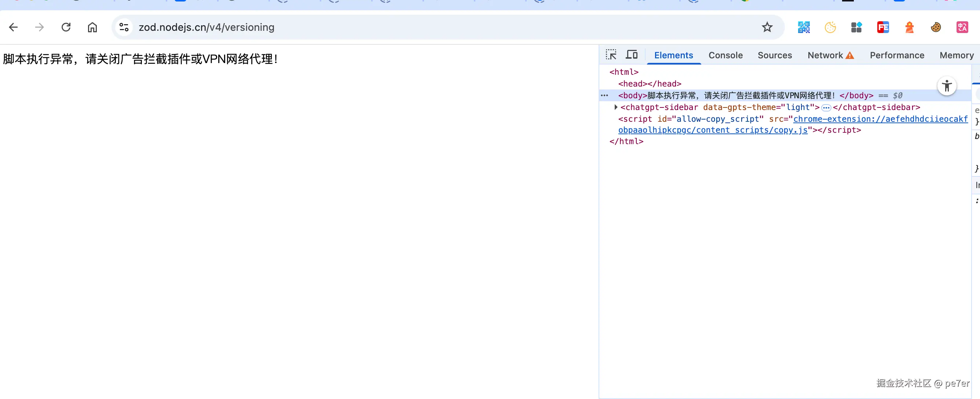This screenshot has width=980, height=399.
Task: Open the site information control in the address bar
Action: tap(124, 28)
